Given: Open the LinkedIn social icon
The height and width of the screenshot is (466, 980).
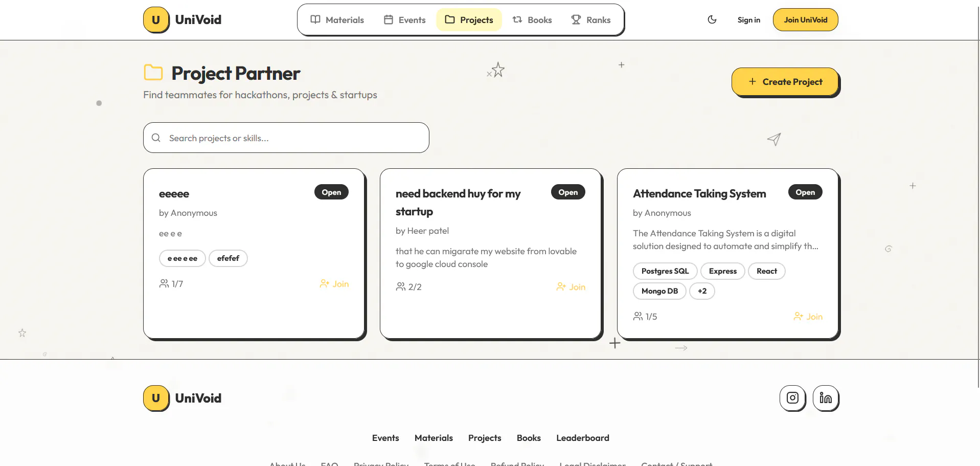Looking at the screenshot, I should (x=826, y=398).
